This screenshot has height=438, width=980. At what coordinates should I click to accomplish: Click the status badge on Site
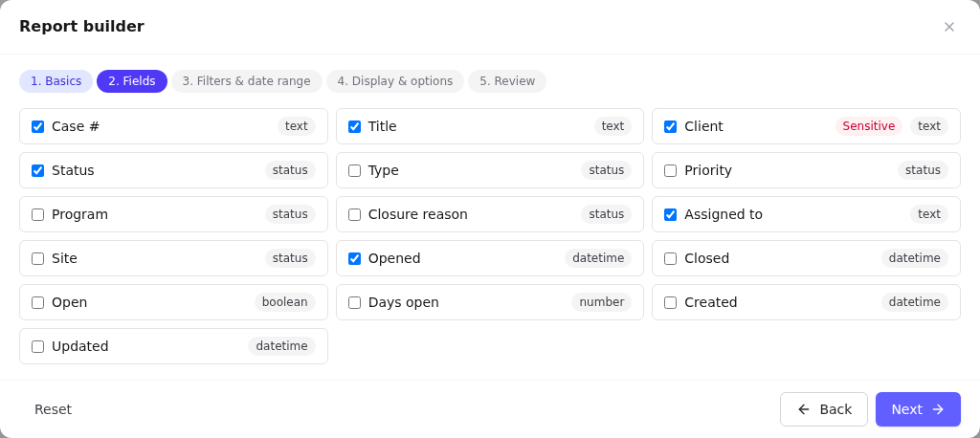tap(290, 258)
